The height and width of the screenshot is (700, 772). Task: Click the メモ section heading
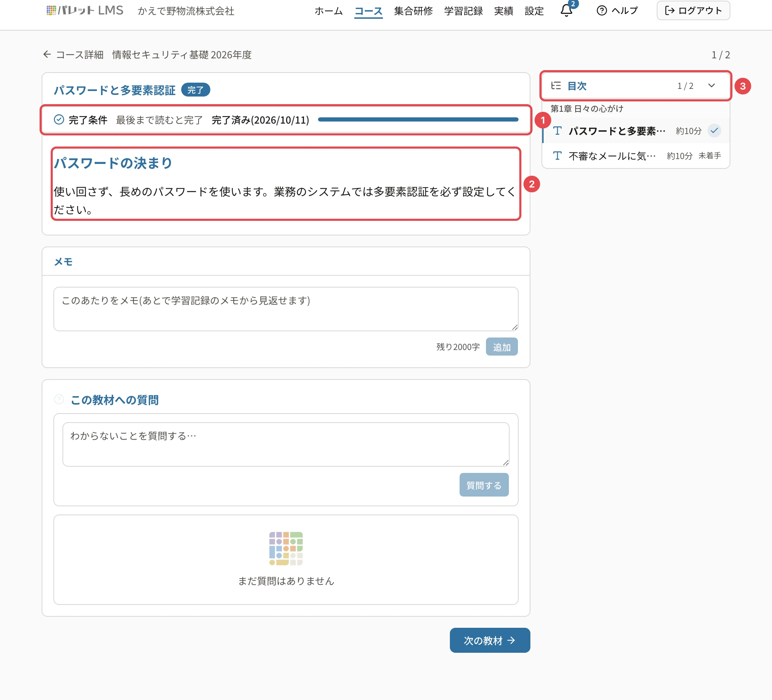click(x=63, y=262)
